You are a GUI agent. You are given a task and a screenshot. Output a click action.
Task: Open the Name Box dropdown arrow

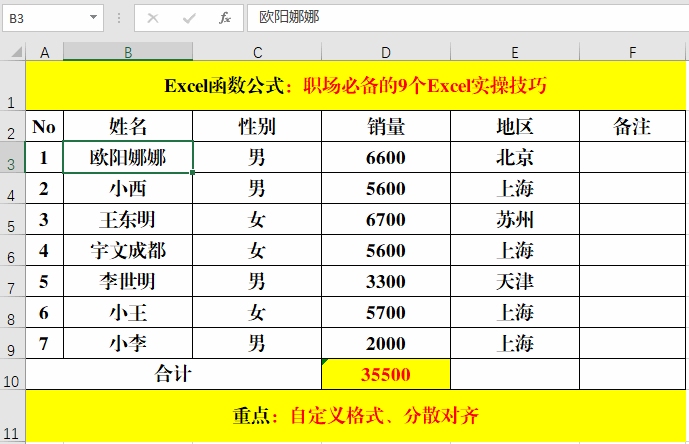pos(93,18)
